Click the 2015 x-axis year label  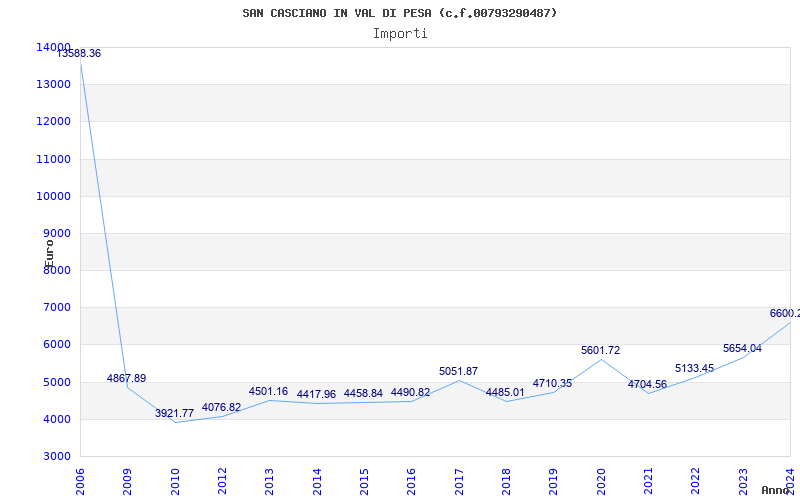click(x=364, y=482)
